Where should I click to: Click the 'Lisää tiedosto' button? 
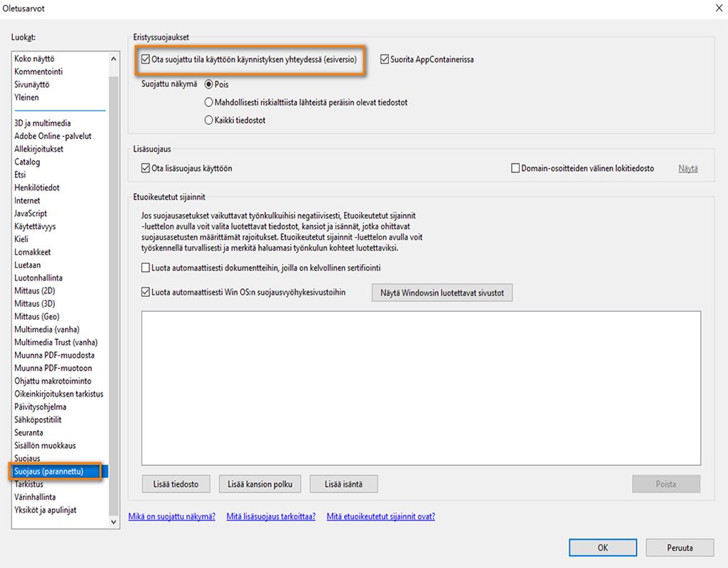tap(176, 484)
